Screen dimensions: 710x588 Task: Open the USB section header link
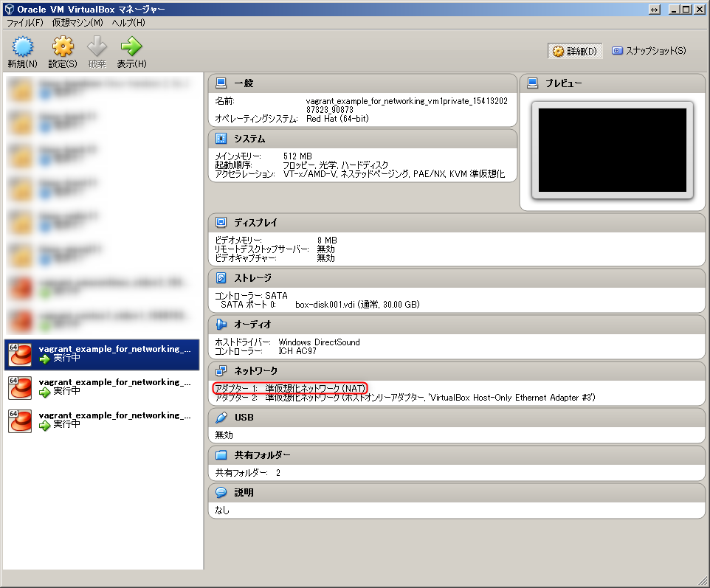(244, 418)
